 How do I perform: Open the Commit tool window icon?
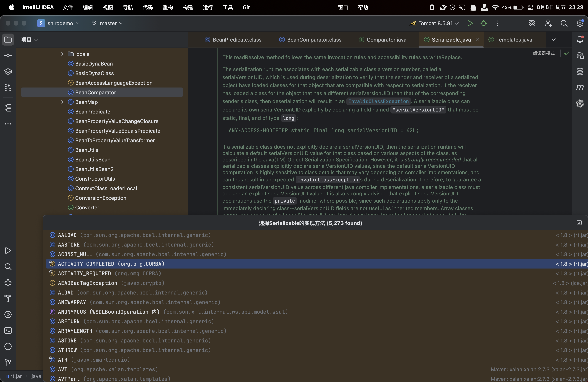[x=8, y=56]
